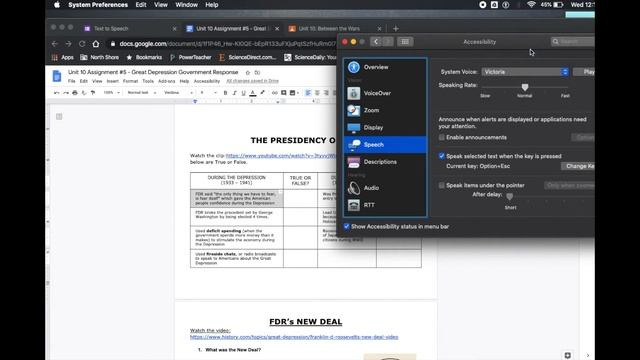Screen dimensions: 640x360
Task: Change text color in Docs toolbar
Action: [253, 93]
